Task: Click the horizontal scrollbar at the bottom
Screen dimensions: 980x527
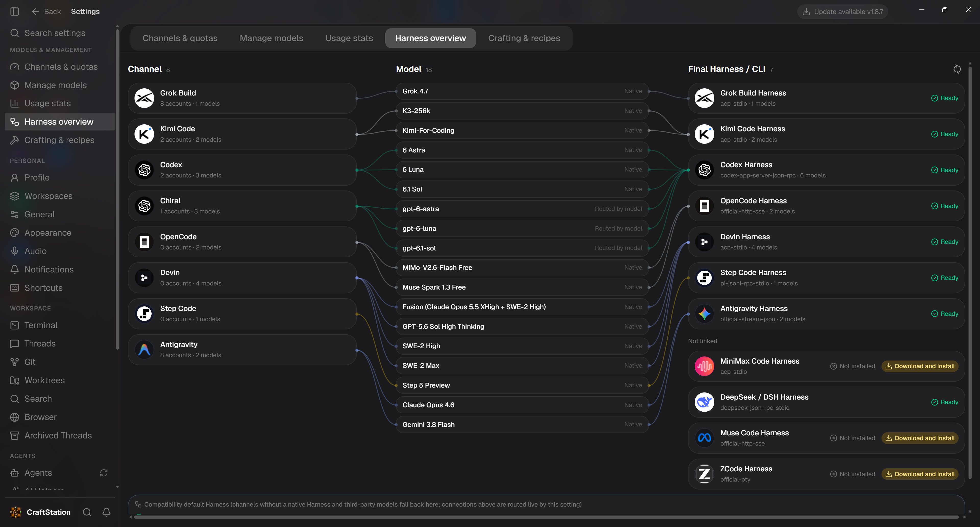Action: click(x=546, y=517)
